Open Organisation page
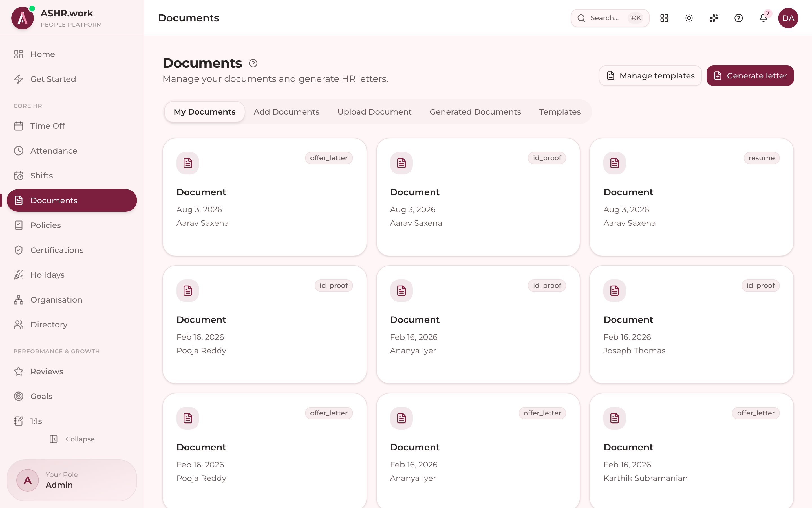812x508 pixels. (72, 300)
